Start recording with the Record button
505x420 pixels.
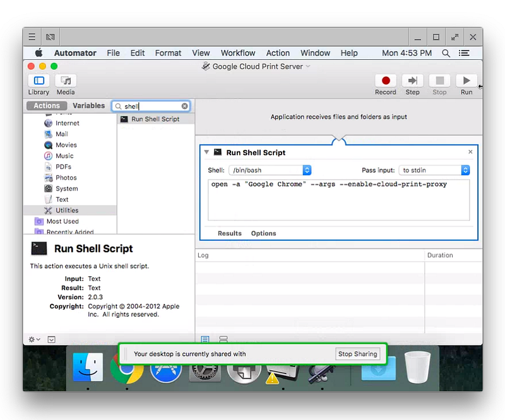tap(386, 81)
